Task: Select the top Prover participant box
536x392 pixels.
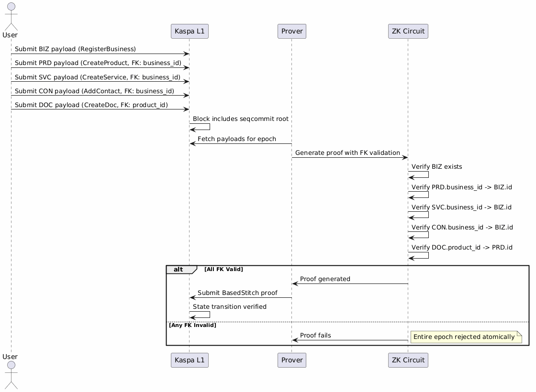Action: [291, 32]
